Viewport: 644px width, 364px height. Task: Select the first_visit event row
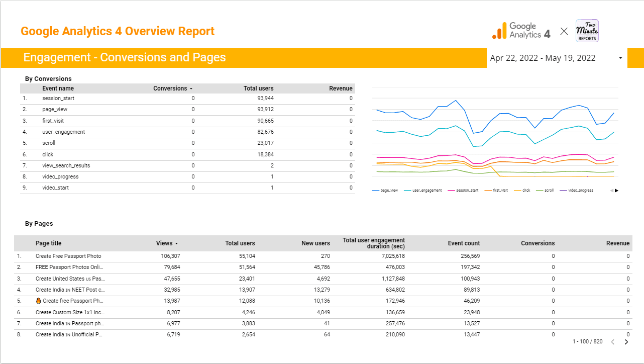187,121
